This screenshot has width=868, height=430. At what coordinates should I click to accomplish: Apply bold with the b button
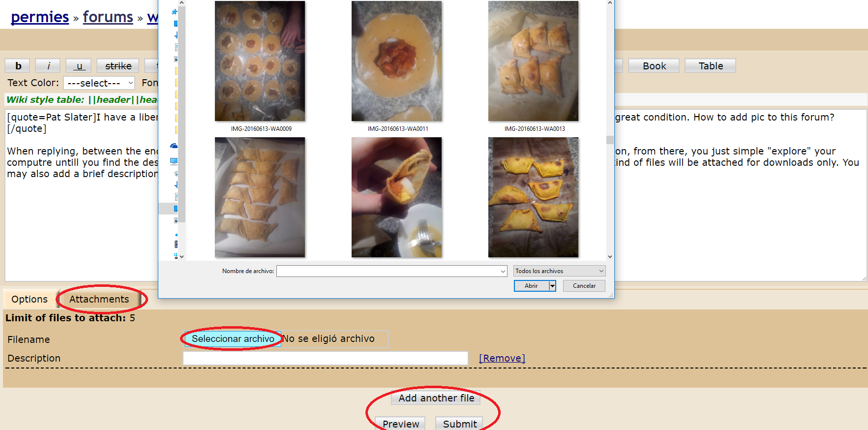[x=18, y=66]
